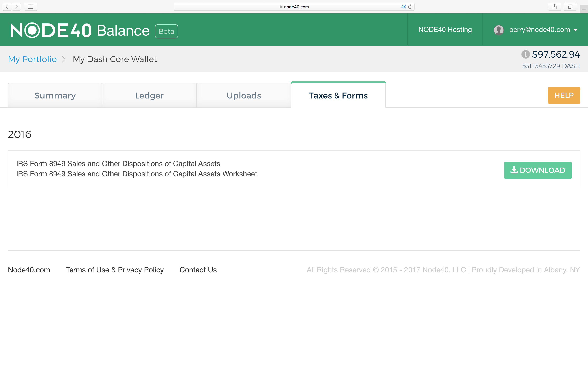This screenshot has width=588, height=368.
Task: Open Terms of Use & Privacy Policy
Action: click(x=115, y=270)
